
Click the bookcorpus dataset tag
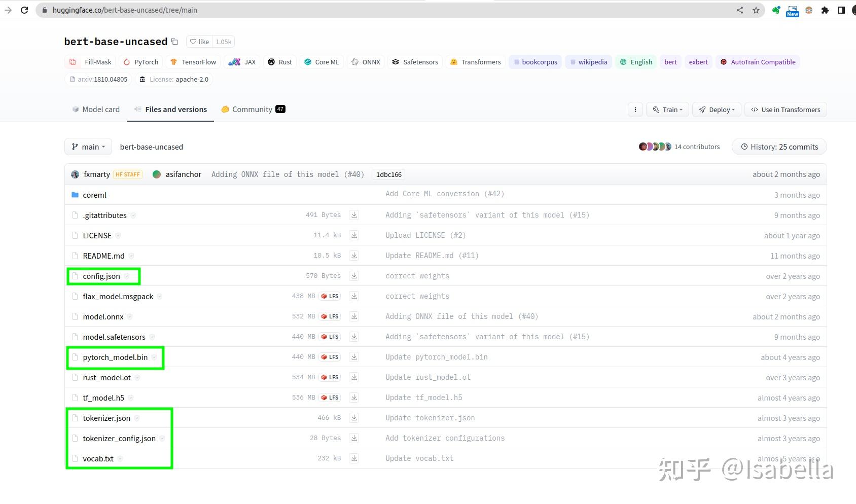click(535, 62)
